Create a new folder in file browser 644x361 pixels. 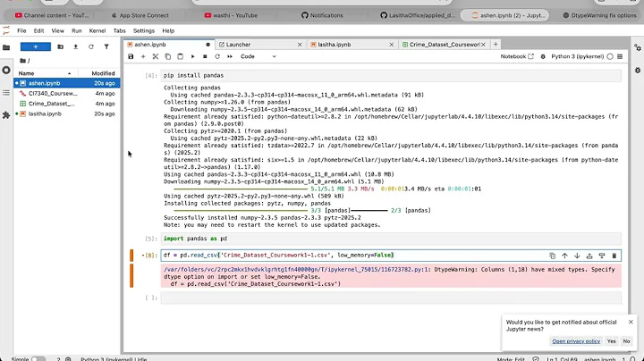61,46
